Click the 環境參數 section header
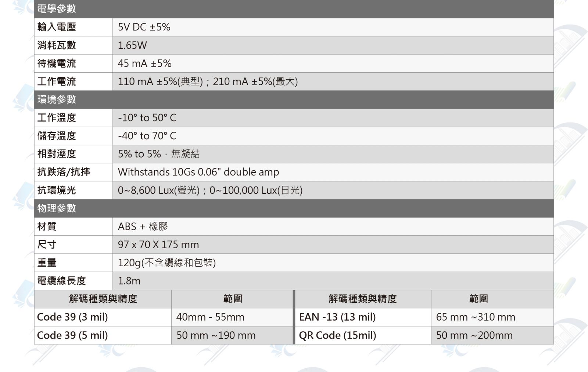Viewport: 588px width, 372px height. coord(57,99)
